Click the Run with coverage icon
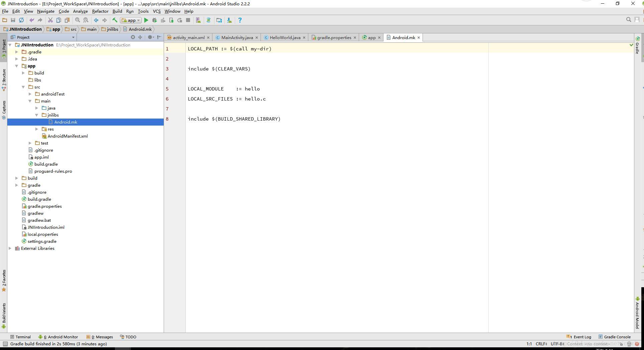 163,20
